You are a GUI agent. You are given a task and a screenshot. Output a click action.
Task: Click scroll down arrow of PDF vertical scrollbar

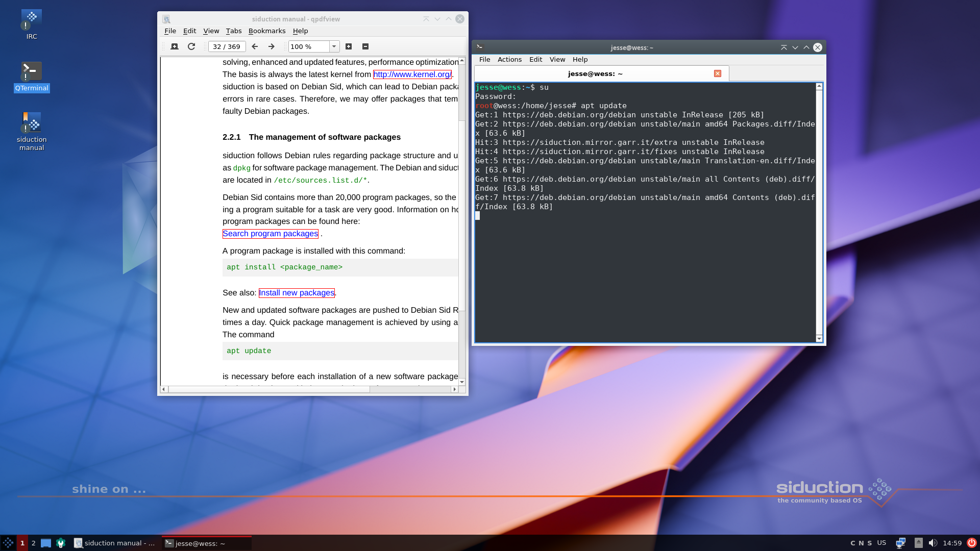click(x=462, y=382)
